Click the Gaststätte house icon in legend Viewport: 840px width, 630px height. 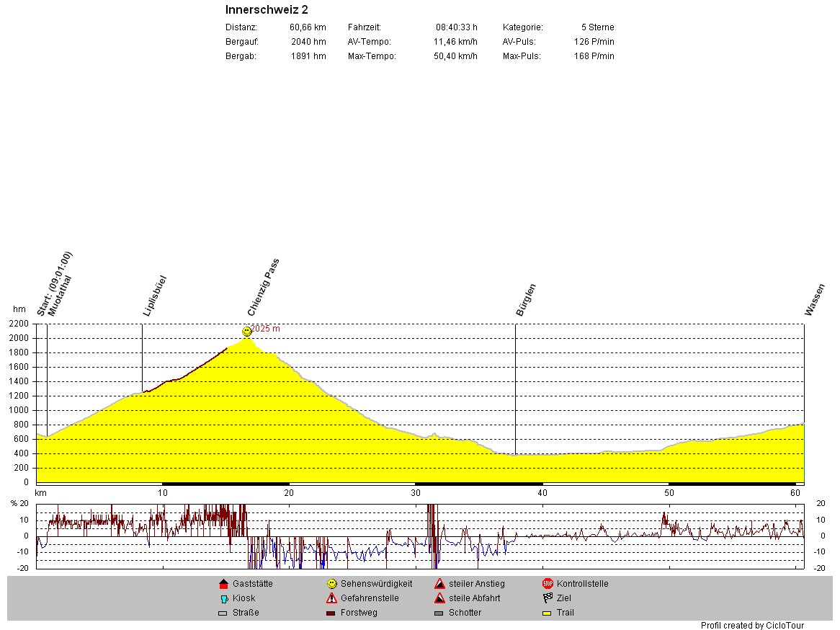[223, 584]
